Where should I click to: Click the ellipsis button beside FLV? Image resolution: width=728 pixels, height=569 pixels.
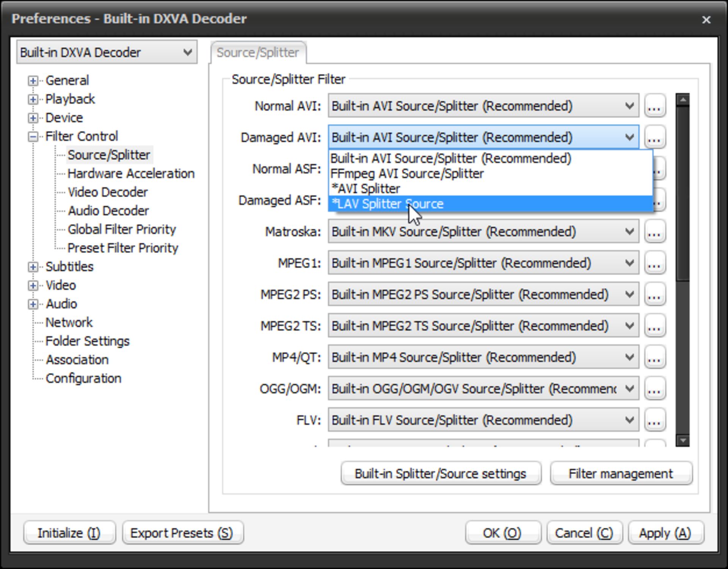click(x=654, y=420)
